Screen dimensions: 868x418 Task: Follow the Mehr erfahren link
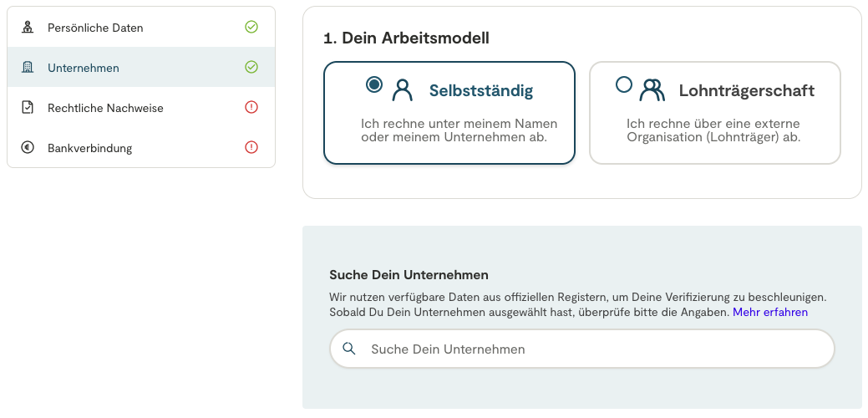(x=770, y=312)
